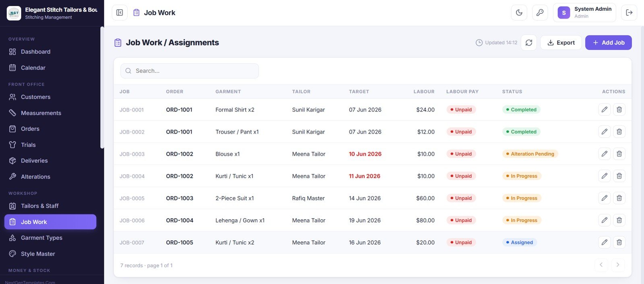The width and height of the screenshot is (644, 284).
Task: Open Tailors & Staff page
Action: [50, 206]
